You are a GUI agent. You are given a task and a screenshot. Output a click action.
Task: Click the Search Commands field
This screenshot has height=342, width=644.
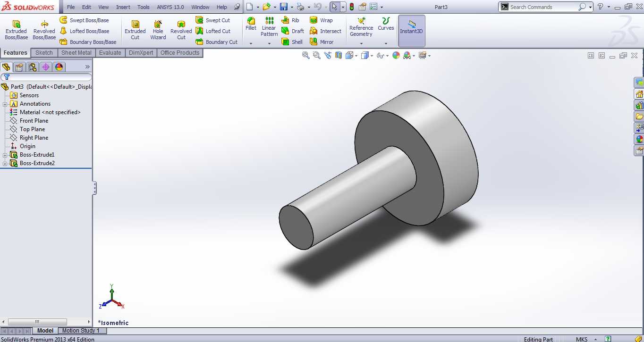(x=543, y=7)
